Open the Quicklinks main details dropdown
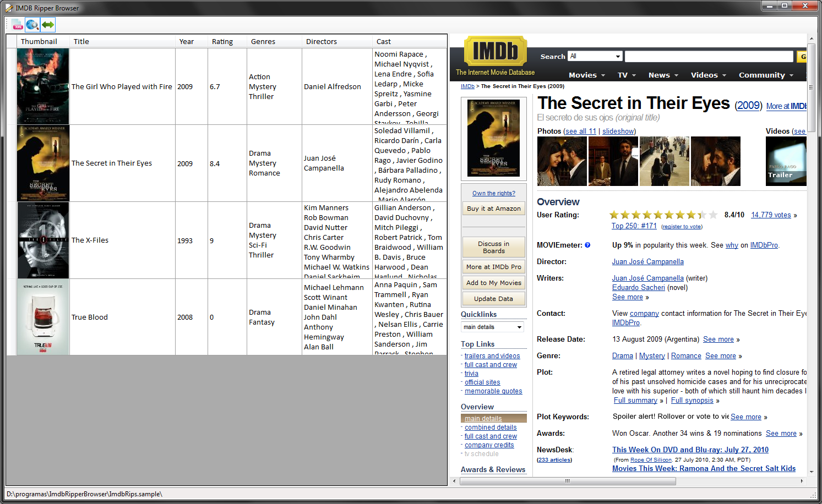This screenshot has height=504, width=822. (492, 327)
